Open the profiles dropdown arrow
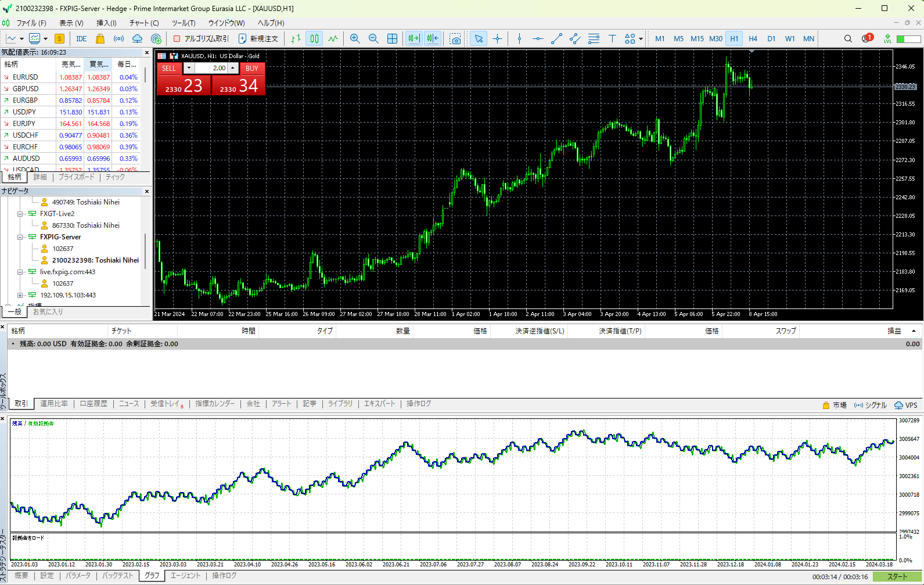 45,39
